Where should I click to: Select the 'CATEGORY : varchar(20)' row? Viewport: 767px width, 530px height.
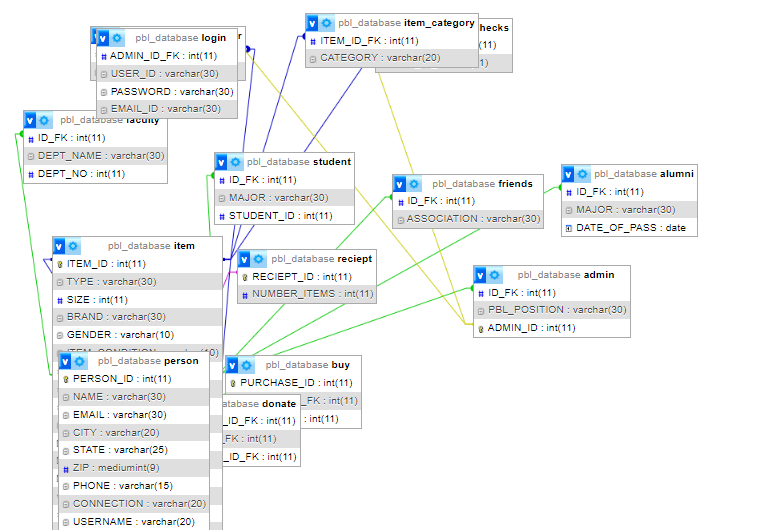(x=392, y=58)
